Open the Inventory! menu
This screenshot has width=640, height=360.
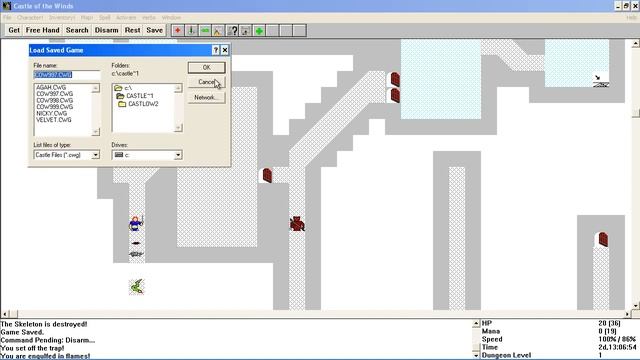tap(62, 18)
